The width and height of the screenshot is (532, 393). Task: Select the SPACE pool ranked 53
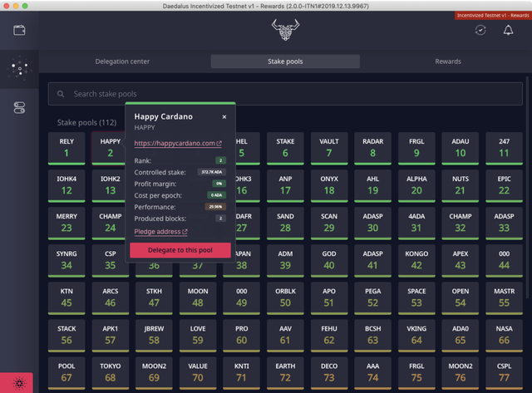[x=416, y=298]
